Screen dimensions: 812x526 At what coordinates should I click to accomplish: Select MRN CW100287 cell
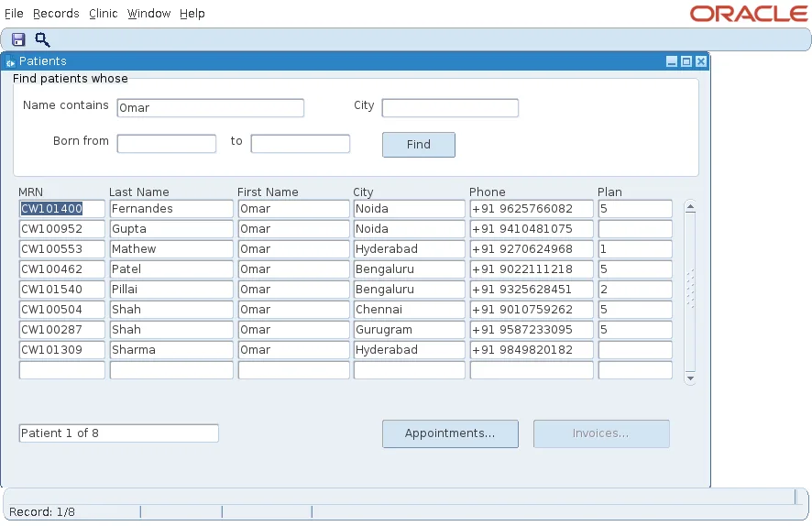[x=61, y=330]
